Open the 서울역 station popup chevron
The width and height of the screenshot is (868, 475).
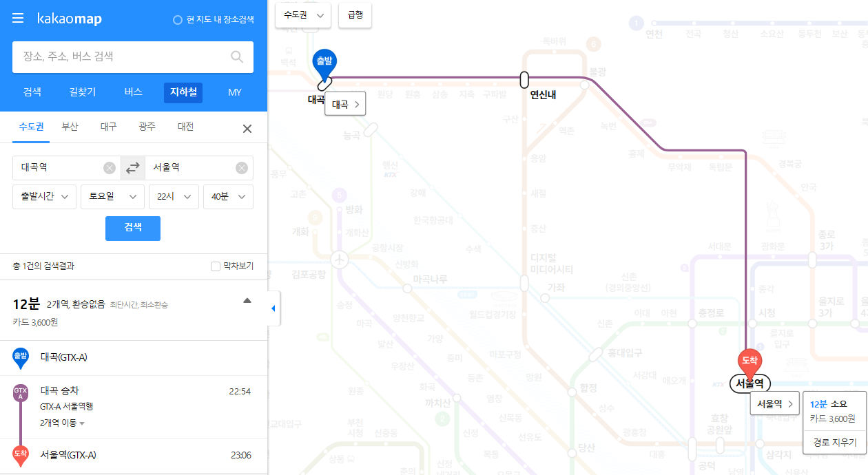click(x=790, y=403)
